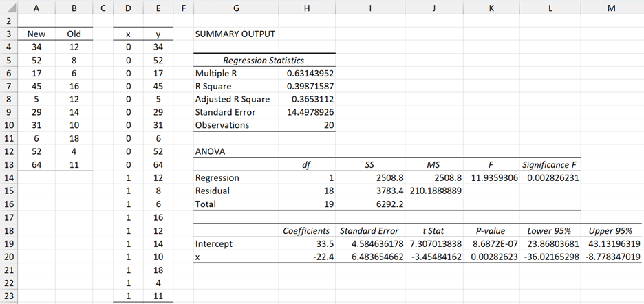
Task: Select the 'SS' column header
Action: (x=370, y=165)
